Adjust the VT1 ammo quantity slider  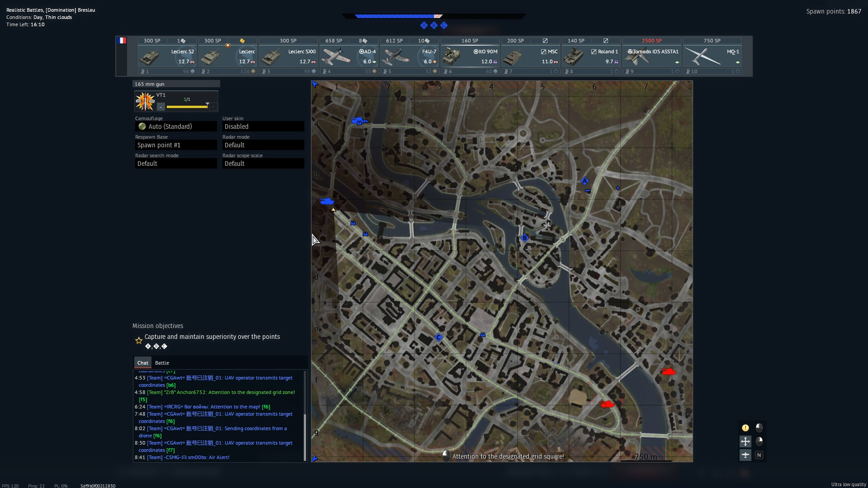pyautogui.click(x=187, y=107)
